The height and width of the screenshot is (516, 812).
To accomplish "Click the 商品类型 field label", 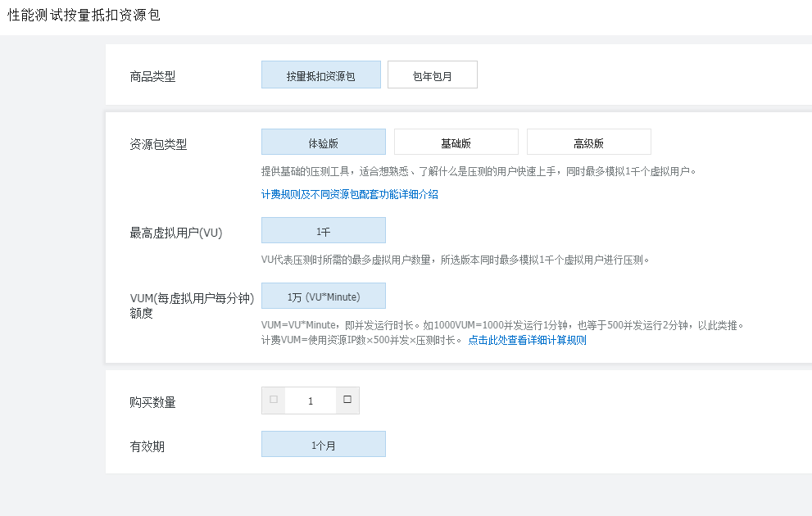I will click(152, 77).
